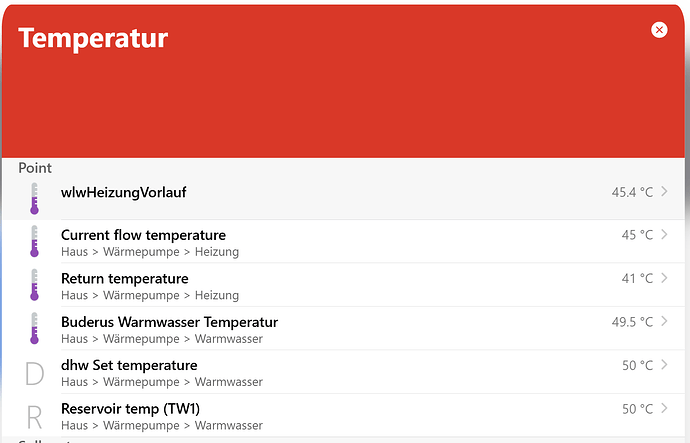Viewport: 690px width, 443px height.
Task: Click the 41 °C Return temperature value
Action: (x=637, y=278)
